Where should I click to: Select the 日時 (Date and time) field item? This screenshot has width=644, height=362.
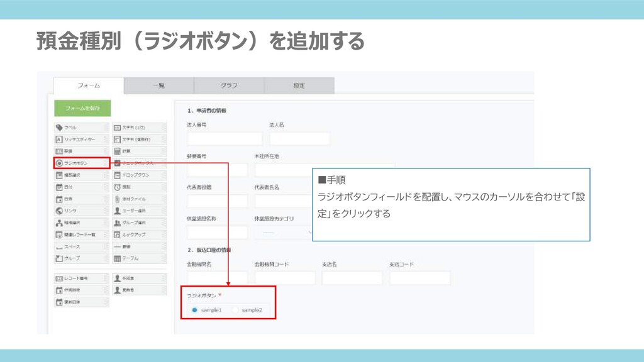[x=82, y=199]
